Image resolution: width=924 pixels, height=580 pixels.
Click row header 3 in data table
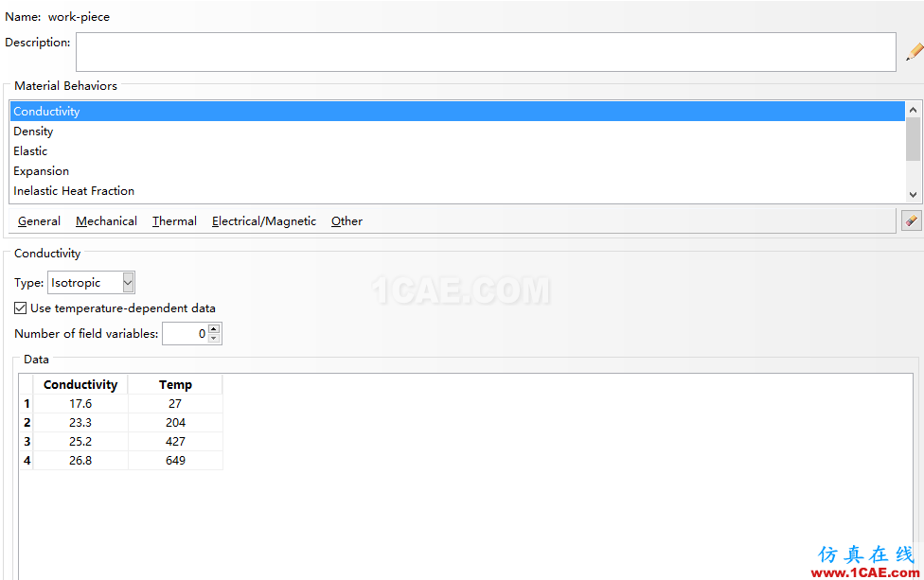(27, 442)
